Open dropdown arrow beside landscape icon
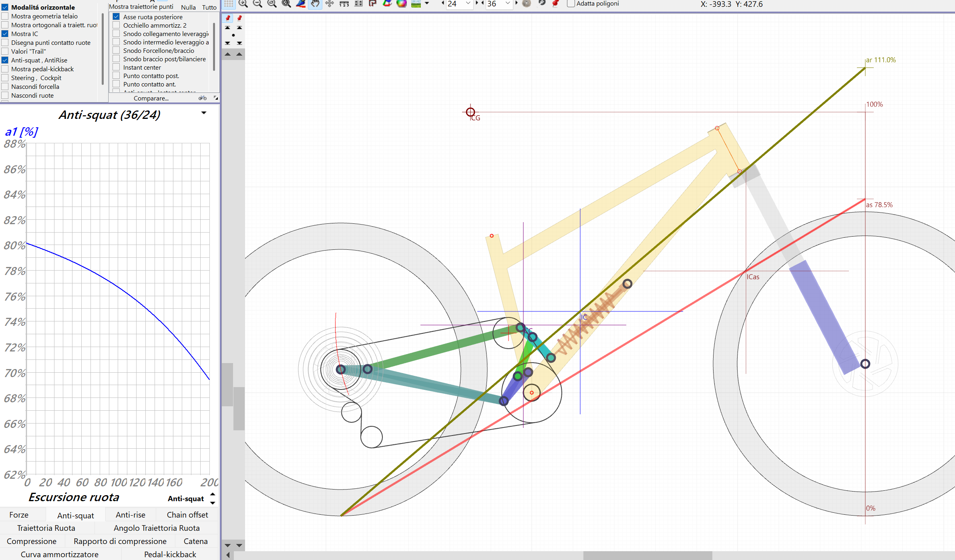Screen dimensions: 955x560 427,4
